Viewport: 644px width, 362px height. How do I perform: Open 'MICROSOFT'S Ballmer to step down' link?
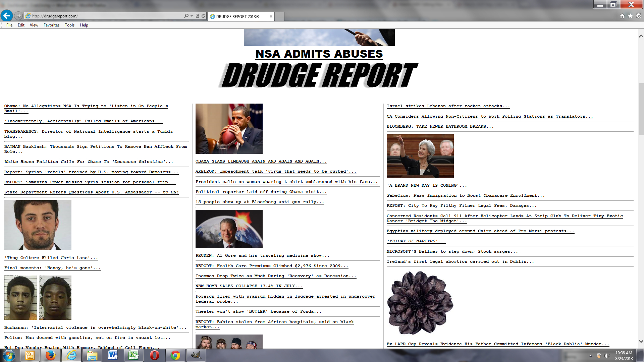pos(452,251)
